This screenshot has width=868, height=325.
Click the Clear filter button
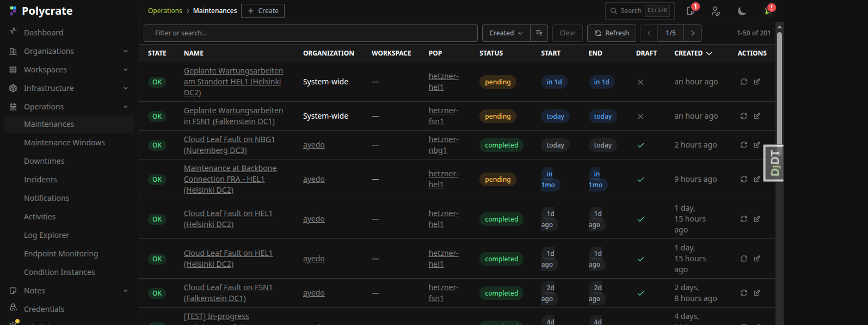click(568, 33)
